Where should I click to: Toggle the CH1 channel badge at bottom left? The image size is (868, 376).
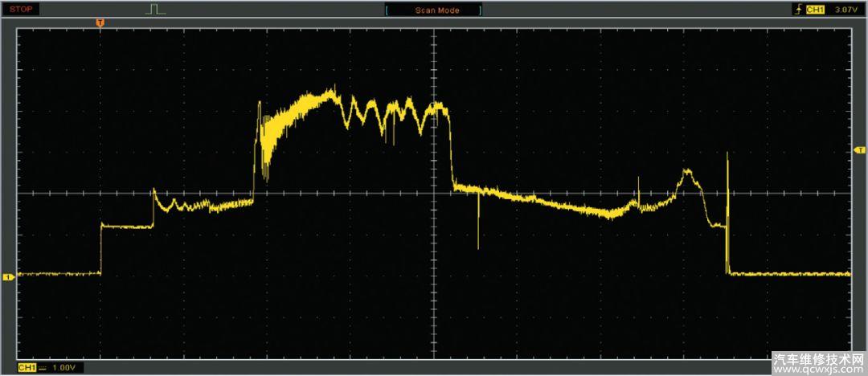(27, 367)
